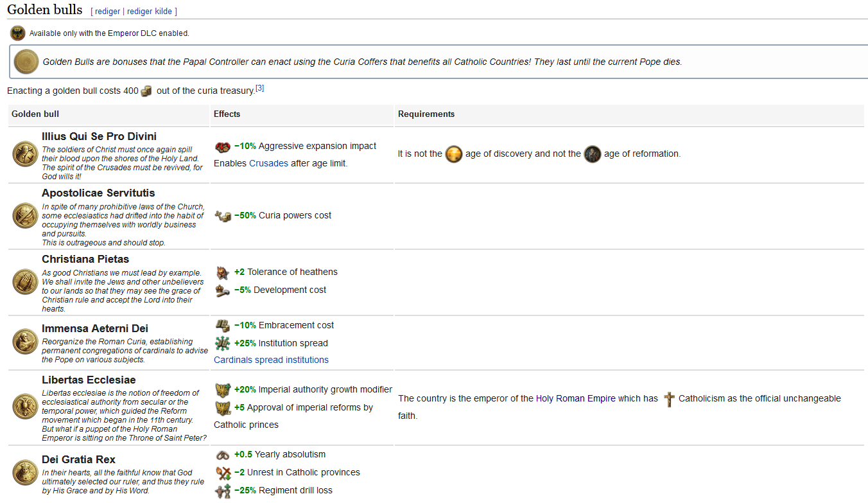
Task: Click the Illius Qui Se Pro Divini medallion
Action: tap(25, 154)
